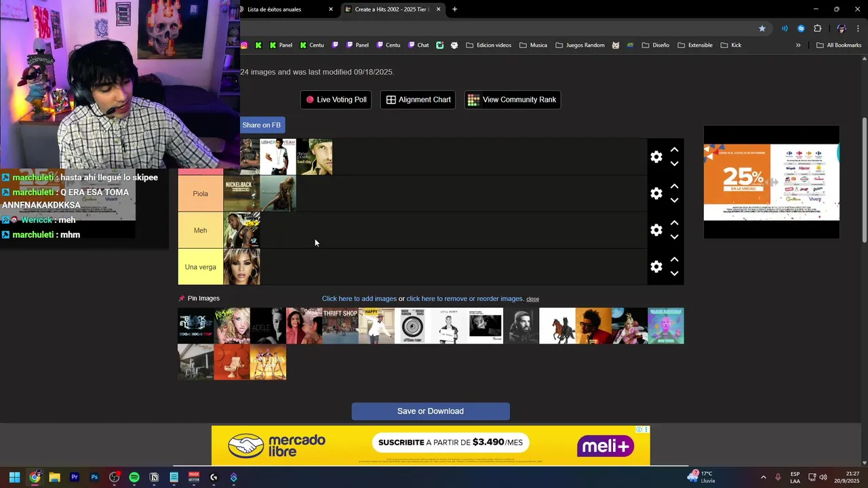Open the Chrome three-dot menu
Screen dimensions: 868x488
858,28
